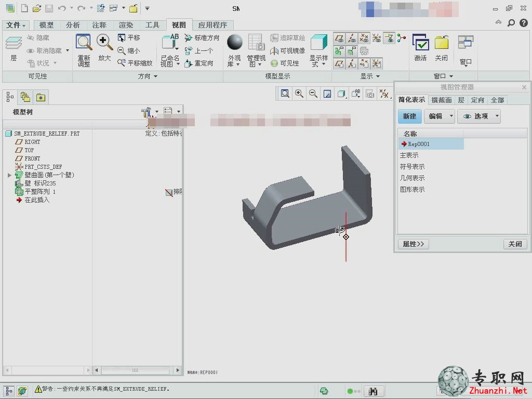Open the 层 (Layers) tool
Image resolution: width=532 pixels, height=399 pixels.
14,48
